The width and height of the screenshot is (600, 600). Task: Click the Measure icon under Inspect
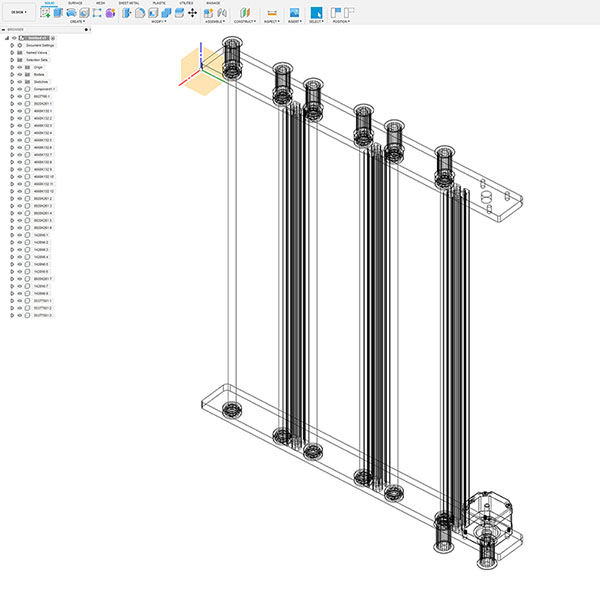pos(272,13)
